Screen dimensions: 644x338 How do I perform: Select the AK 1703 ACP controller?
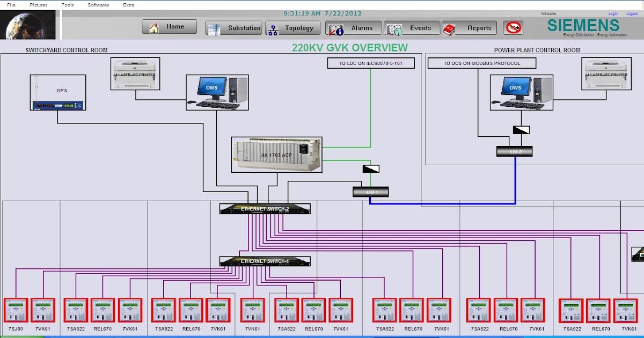pos(276,155)
